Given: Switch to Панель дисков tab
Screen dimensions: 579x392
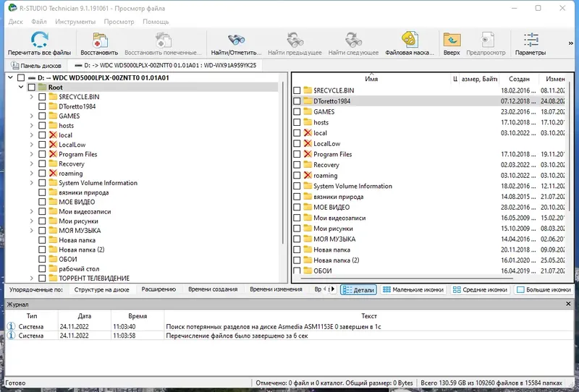Looking at the screenshot, I should click(x=35, y=66).
